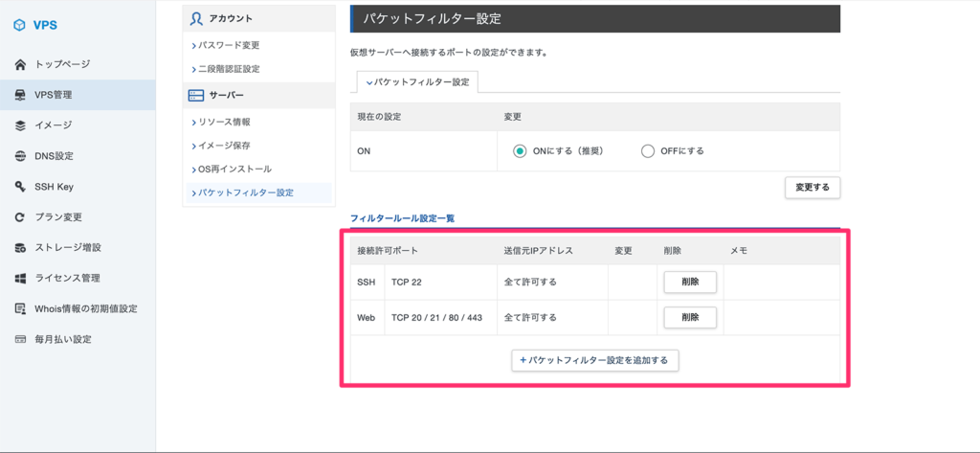Click the server icon in サーバー header

(196, 95)
